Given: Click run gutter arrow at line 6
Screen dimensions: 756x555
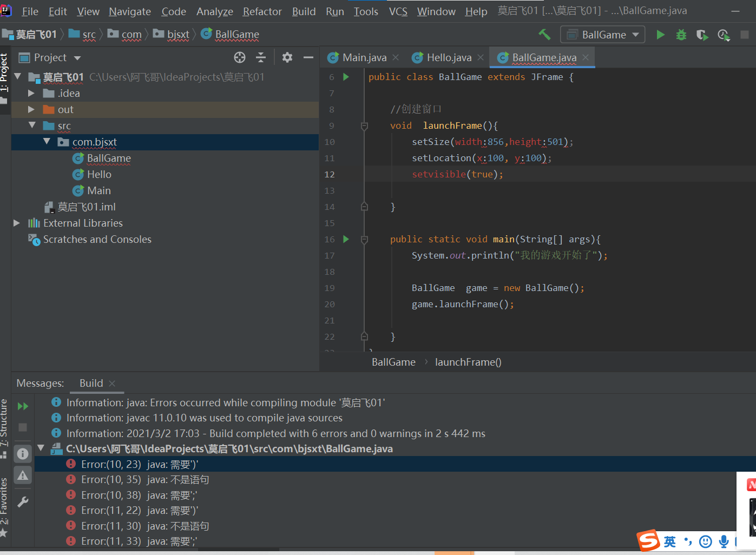Looking at the screenshot, I should coord(346,77).
